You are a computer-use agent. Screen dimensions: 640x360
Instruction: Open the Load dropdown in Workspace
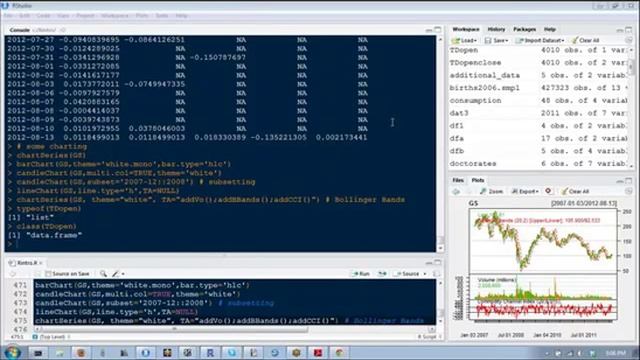pos(475,41)
